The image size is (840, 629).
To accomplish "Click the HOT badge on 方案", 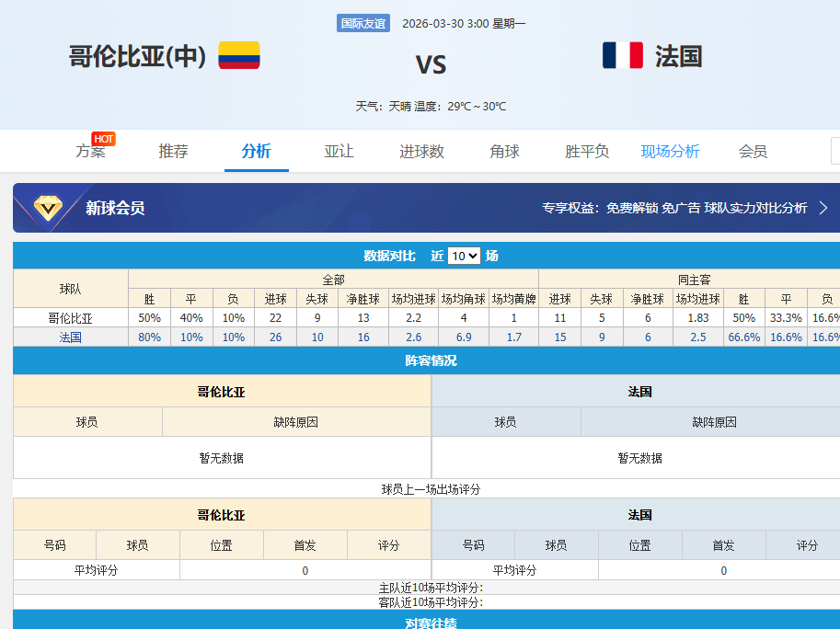I will (x=104, y=139).
